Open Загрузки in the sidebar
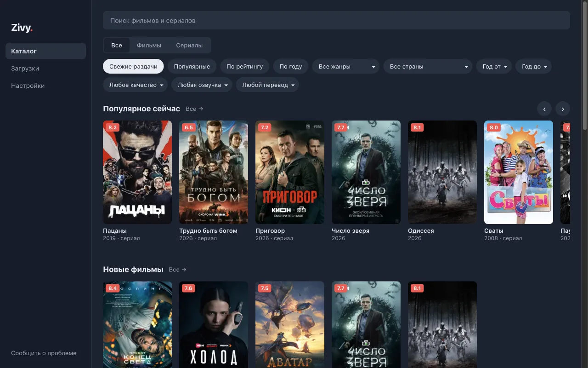The width and height of the screenshot is (588, 368). (x=45, y=69)
